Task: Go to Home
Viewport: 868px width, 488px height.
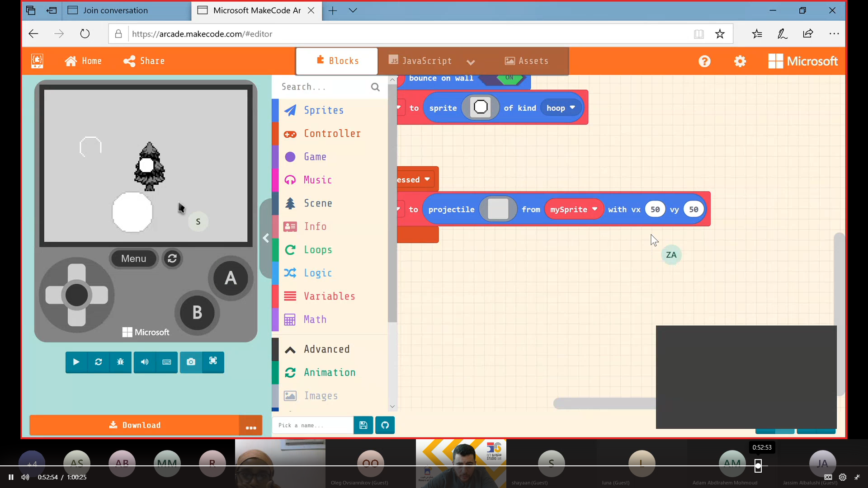Action: 83,61
